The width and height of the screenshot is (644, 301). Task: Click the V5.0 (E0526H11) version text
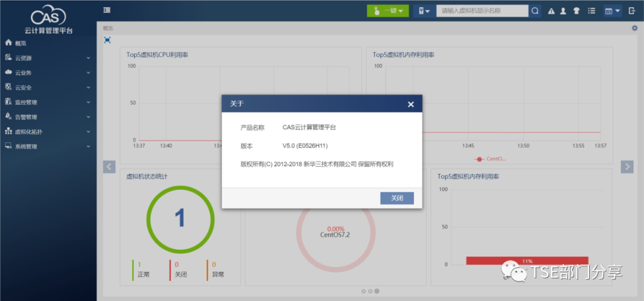pyautogui.click(x=305, y=146)
